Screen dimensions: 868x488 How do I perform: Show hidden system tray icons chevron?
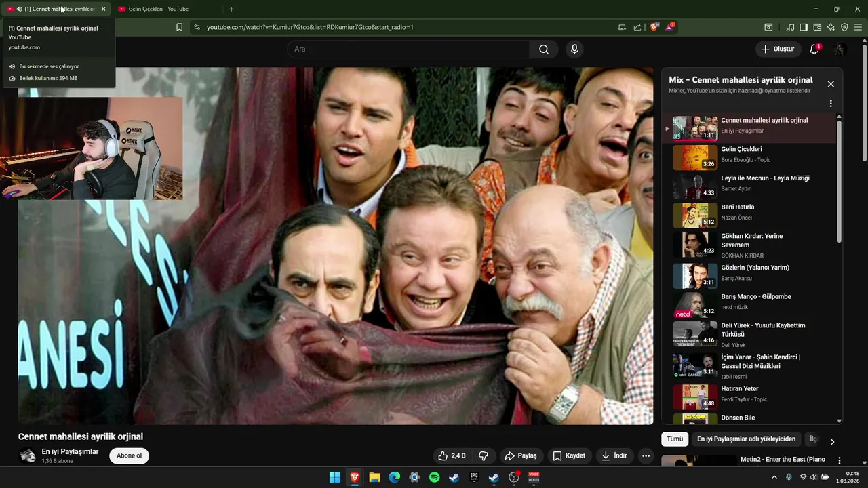click(x=774, y=477)
